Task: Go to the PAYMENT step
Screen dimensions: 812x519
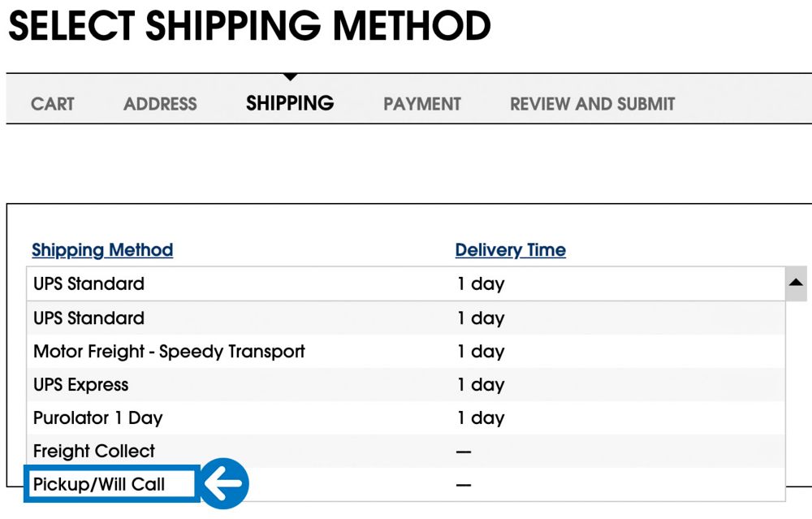Action: pos(422,104)
